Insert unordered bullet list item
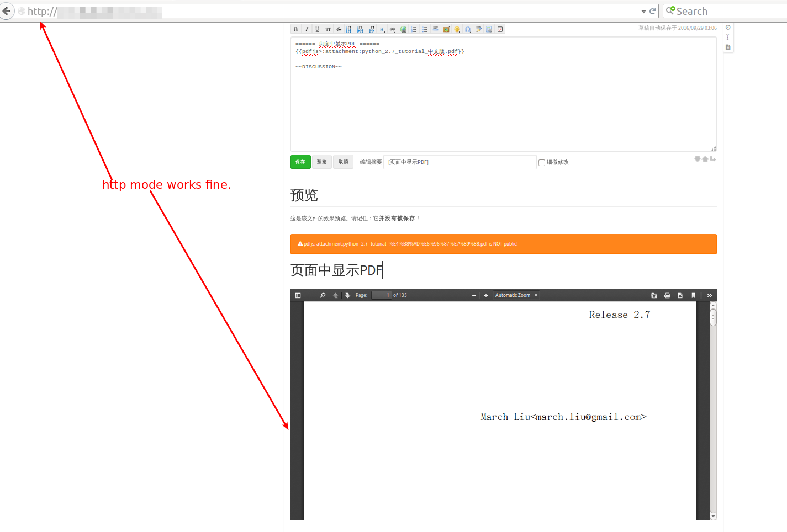The image size is (787, 532). pyautogui.click(x=425, y=29)
